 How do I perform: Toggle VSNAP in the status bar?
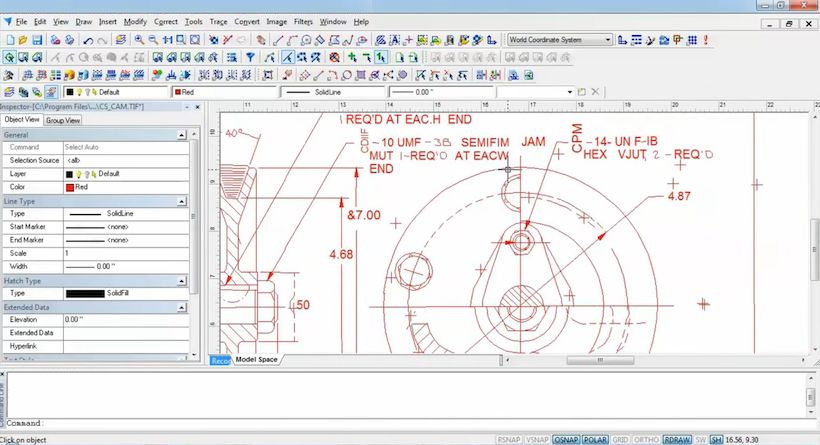(x=537, y=440)
